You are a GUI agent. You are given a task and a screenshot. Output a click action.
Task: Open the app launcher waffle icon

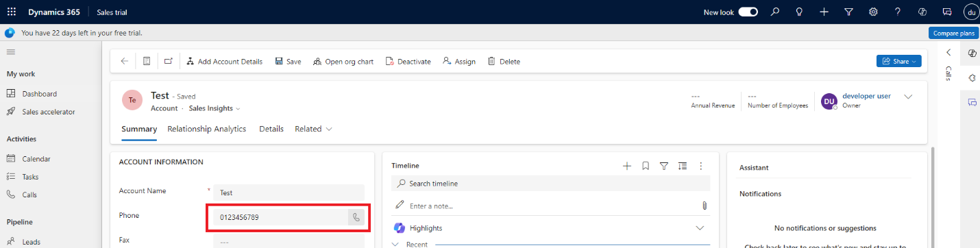point(11,12)
